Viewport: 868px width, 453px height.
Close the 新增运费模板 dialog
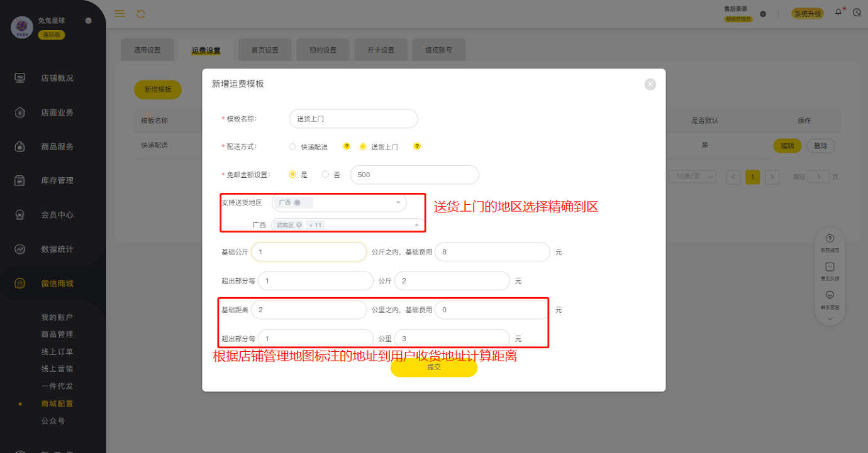650,84
